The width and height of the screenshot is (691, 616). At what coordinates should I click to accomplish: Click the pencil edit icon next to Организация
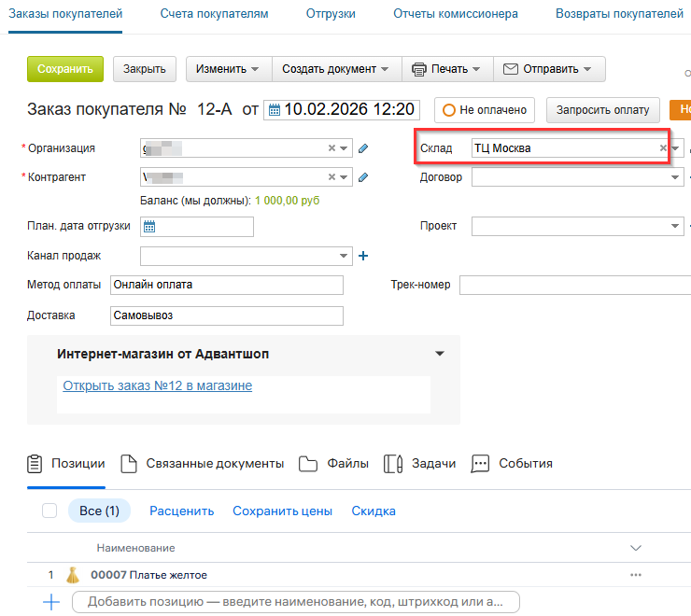(363, 148)
